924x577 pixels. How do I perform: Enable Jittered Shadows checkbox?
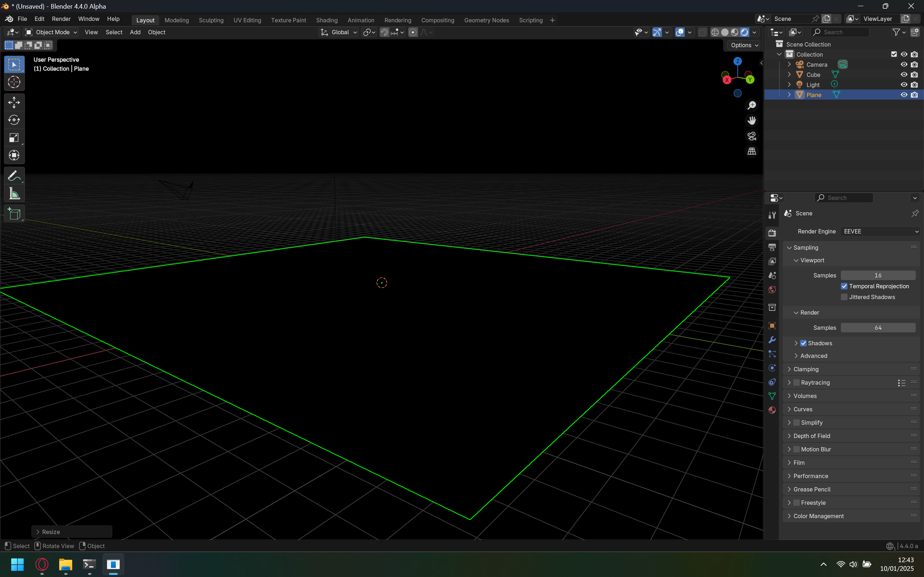(x=844, y=297)
